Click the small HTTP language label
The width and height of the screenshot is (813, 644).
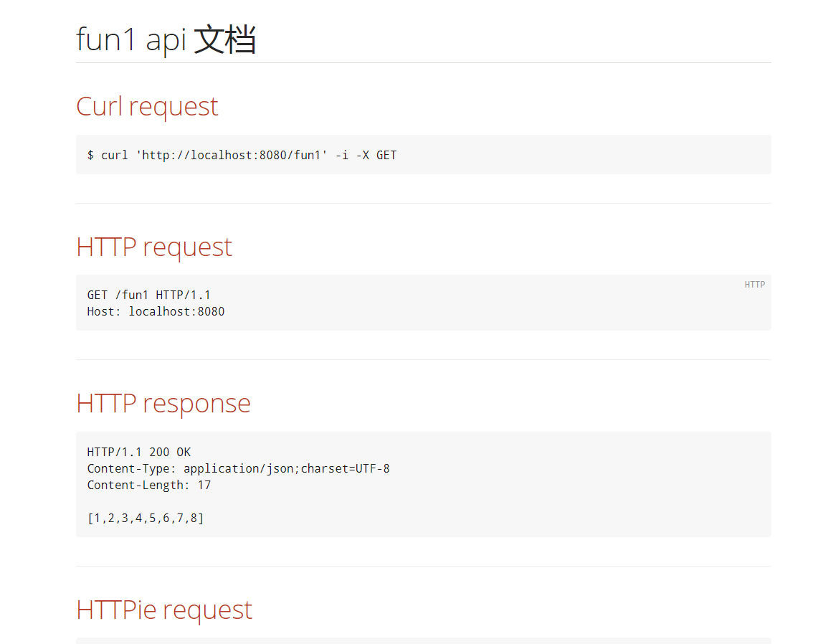click(x=754, y=285)
